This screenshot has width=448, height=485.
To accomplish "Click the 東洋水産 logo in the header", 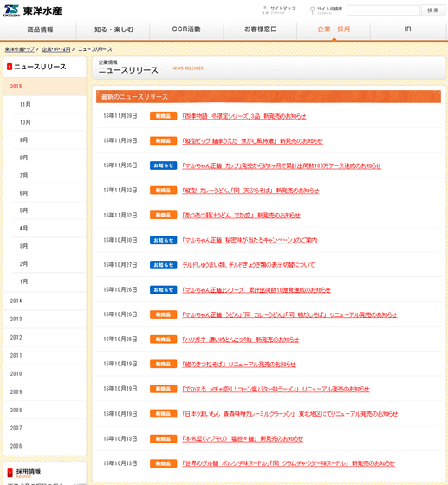I will tap(32, 10).
